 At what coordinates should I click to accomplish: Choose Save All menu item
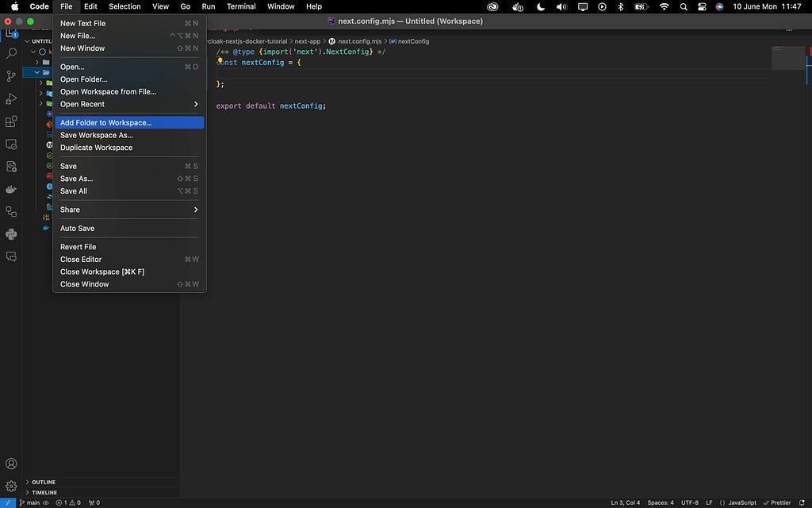click(129, 191)
